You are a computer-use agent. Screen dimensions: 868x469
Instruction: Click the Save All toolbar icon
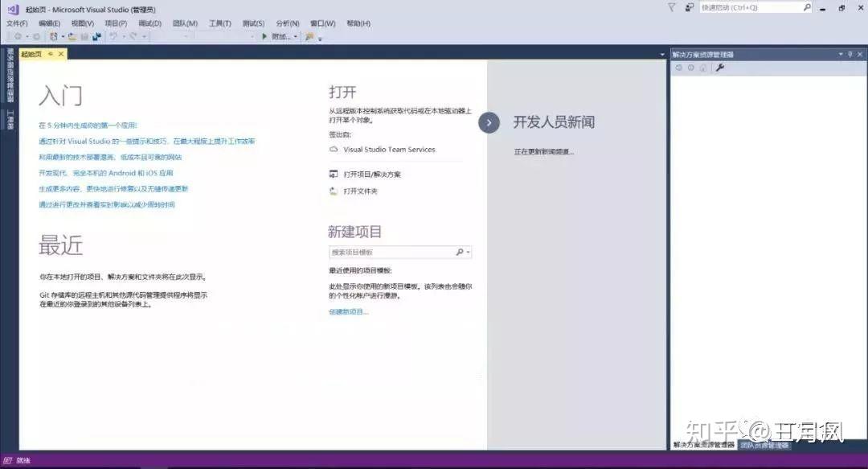(x=97, y=36)
